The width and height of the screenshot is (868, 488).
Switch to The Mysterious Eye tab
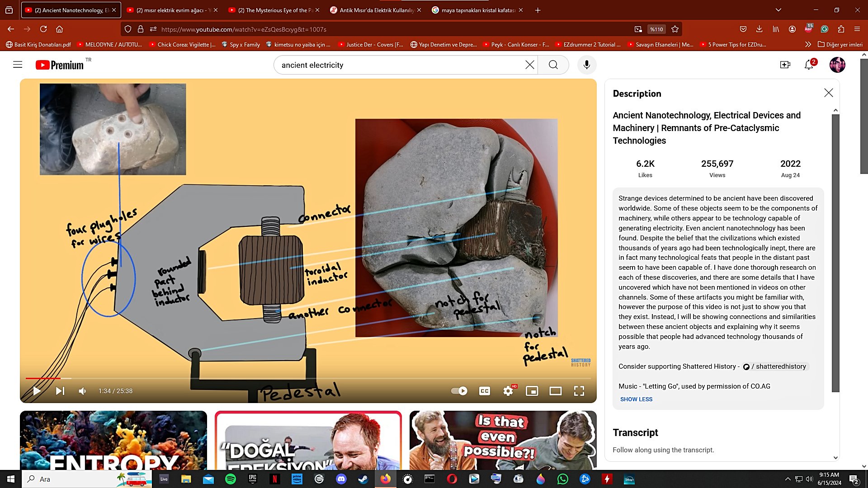click(x=274, y=10)
